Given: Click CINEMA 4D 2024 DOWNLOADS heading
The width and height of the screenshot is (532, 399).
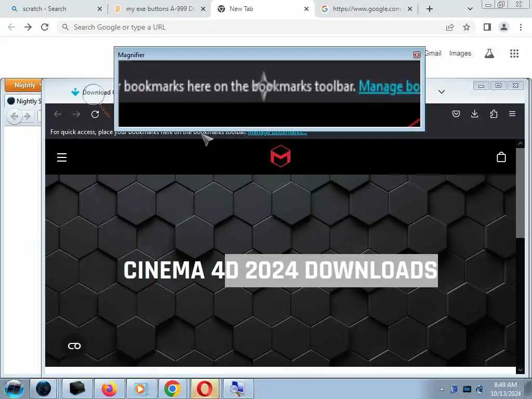Looking at the screenshot, I should tap(280, 270).
